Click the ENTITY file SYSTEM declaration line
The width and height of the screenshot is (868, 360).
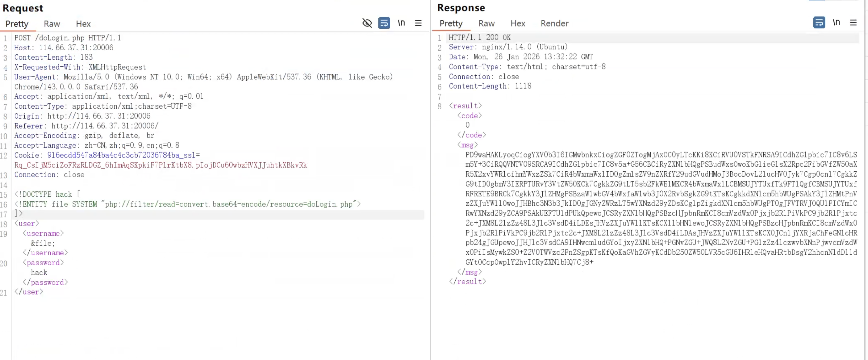(x=187, y=204)
